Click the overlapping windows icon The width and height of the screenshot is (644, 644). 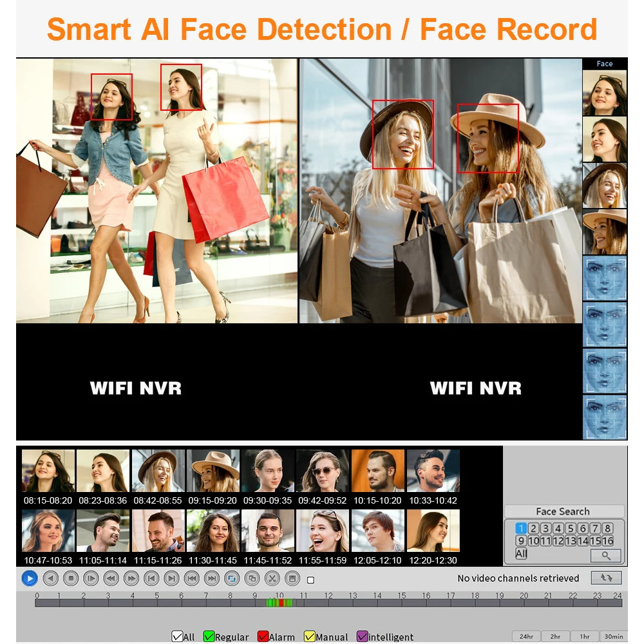pos(252,578)
